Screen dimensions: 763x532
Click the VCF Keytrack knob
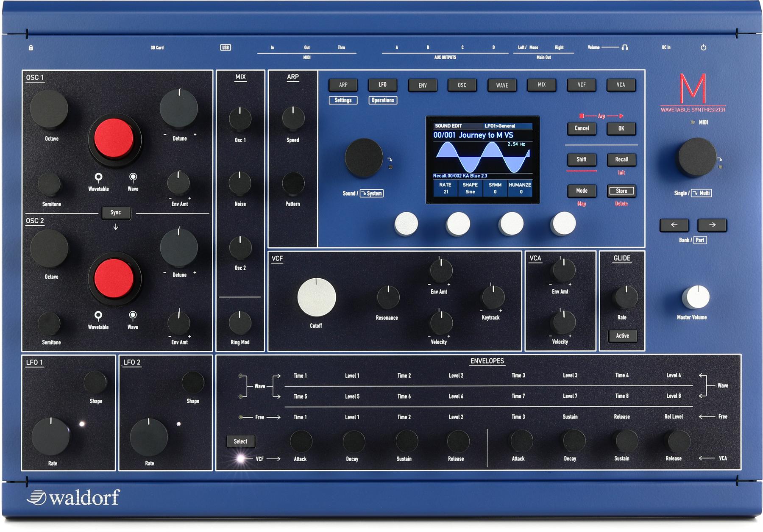[493, 297]
